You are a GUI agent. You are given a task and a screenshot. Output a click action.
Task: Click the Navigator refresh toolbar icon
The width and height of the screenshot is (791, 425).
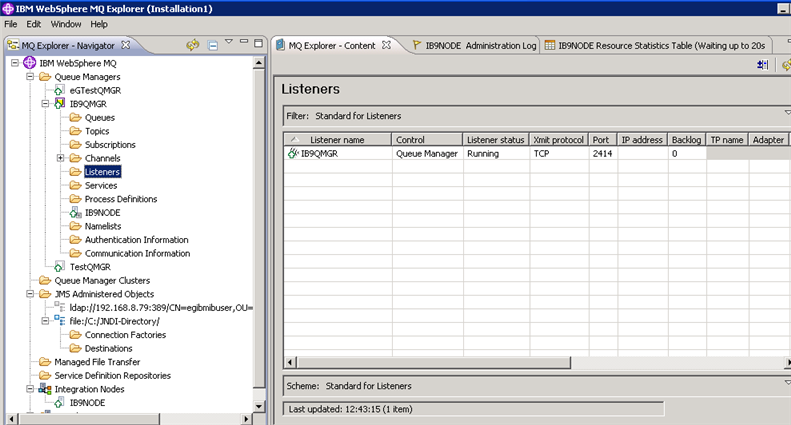point(192,45)
